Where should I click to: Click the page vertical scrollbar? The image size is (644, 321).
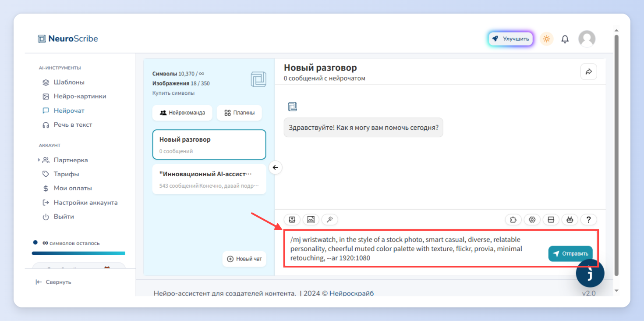(x=616, y=155)
